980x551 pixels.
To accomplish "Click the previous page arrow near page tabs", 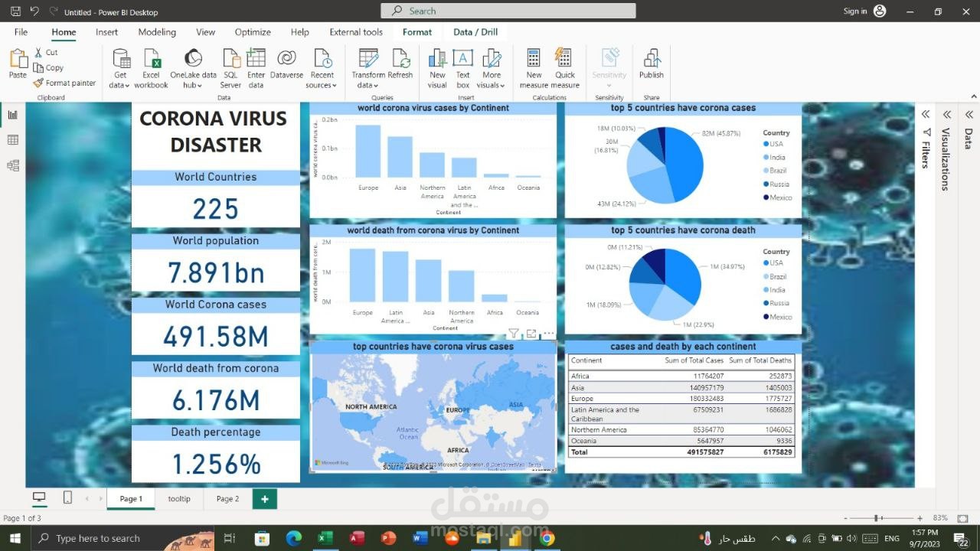I will click(x=87, y=499).
